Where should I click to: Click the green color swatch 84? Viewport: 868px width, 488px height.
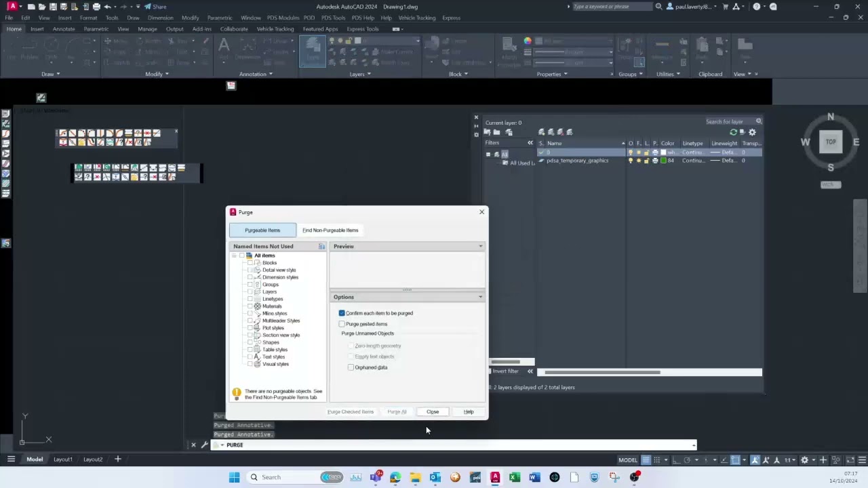pos(663,161)
